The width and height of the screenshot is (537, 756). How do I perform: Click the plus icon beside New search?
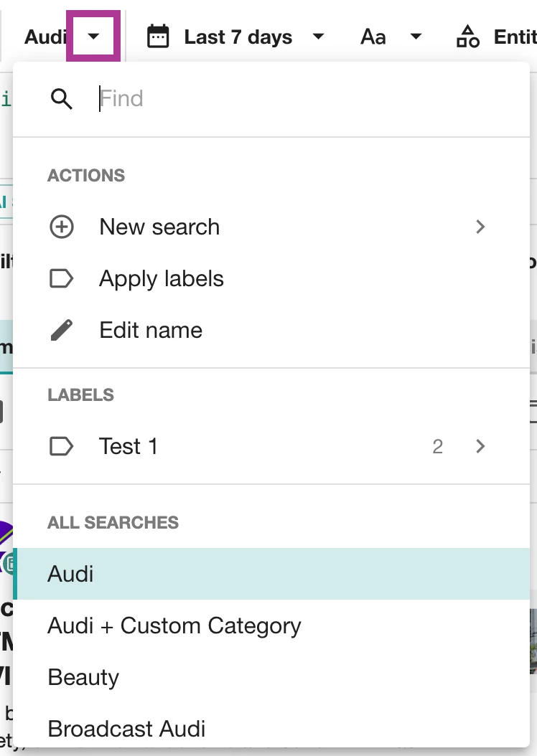pyautogui.click(x=61, y=227)
